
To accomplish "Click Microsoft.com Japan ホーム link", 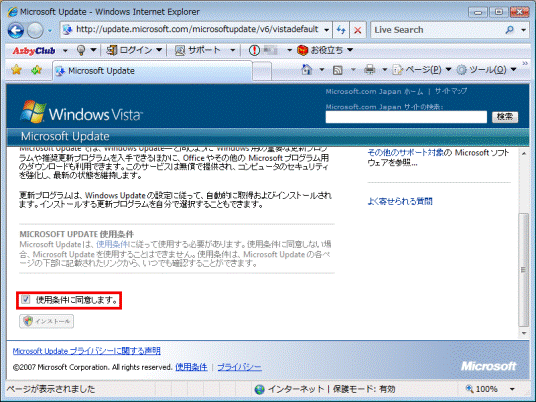I will point(374,92).
